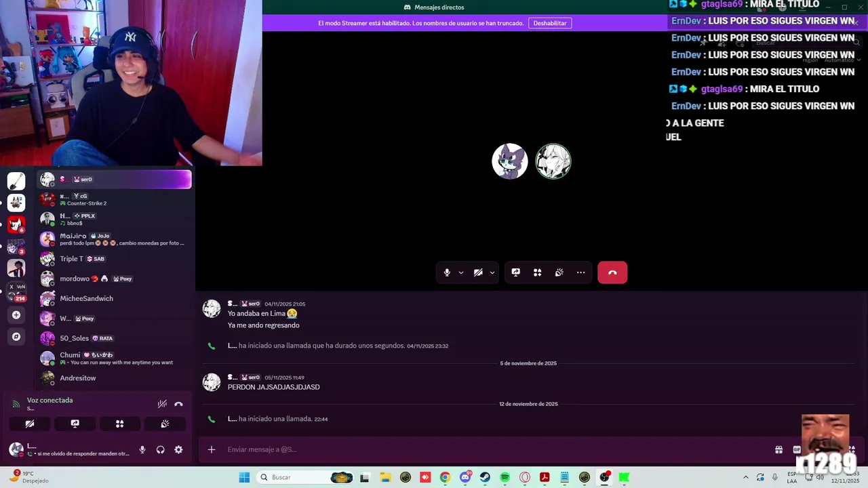This screenshot has width=868, height=488.
Task: Open gift icon in message bar
Action: click(779, 449)
